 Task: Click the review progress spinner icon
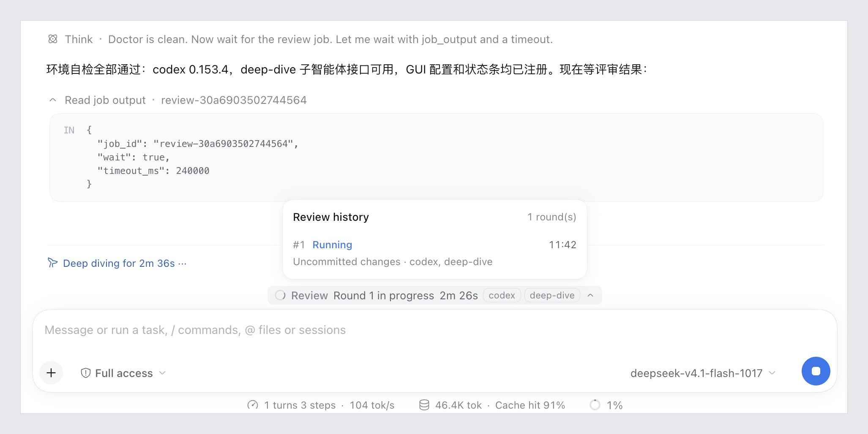pos(280,296)
